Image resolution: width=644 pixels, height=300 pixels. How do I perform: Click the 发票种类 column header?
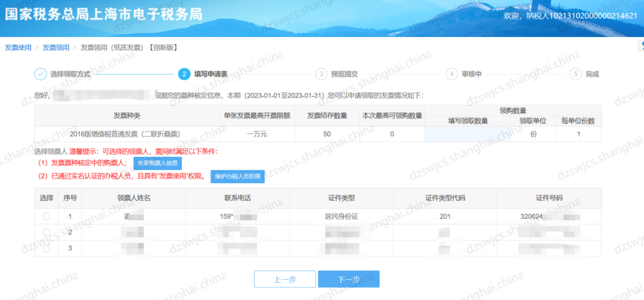127,116
